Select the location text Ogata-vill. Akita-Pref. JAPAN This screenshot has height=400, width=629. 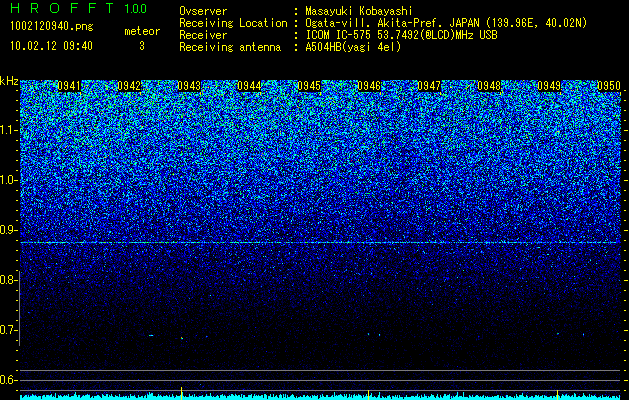(x=392, y=23)
